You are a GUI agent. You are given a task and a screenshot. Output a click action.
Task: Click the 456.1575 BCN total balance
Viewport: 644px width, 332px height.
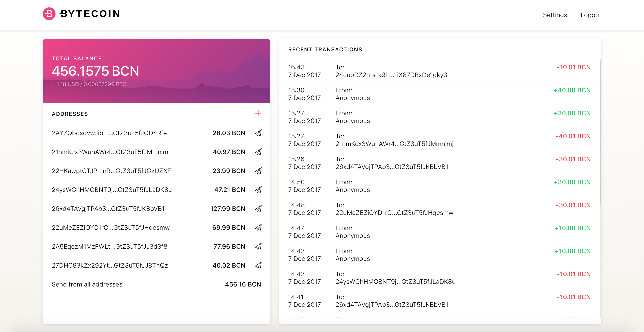click(95, 71)
